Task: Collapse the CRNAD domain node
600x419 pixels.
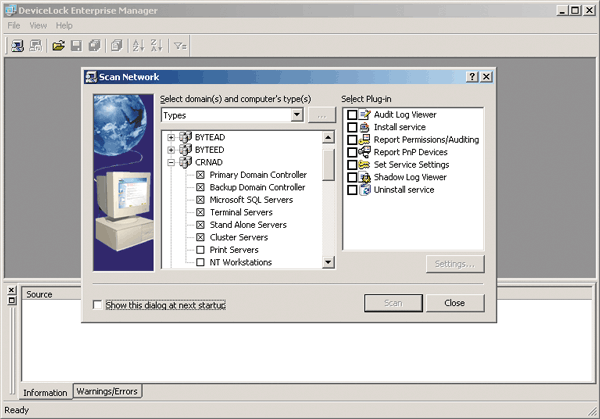Action: click(x=171, y=162)
